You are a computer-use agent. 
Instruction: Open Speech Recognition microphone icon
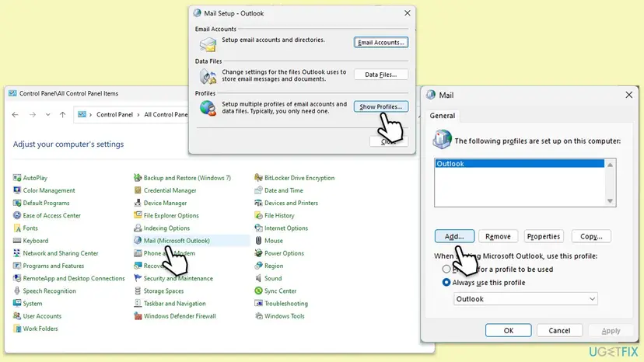point(17,291)
